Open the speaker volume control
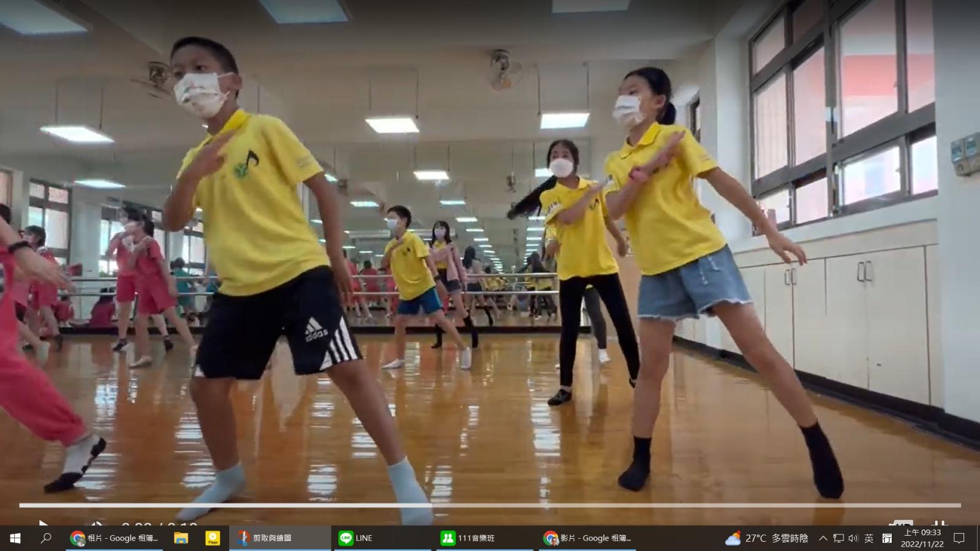 (853, 538)
